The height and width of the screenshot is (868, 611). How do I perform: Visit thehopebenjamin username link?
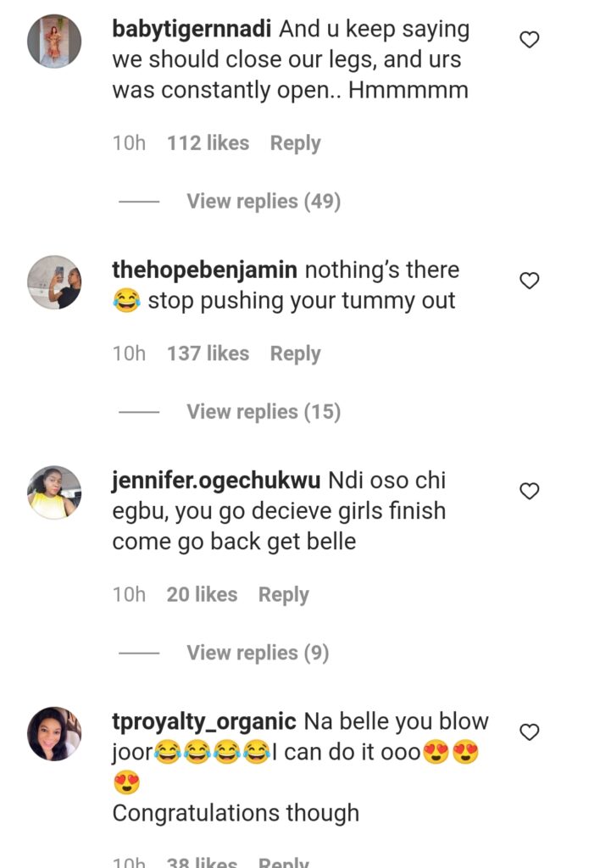pos(204,270)
